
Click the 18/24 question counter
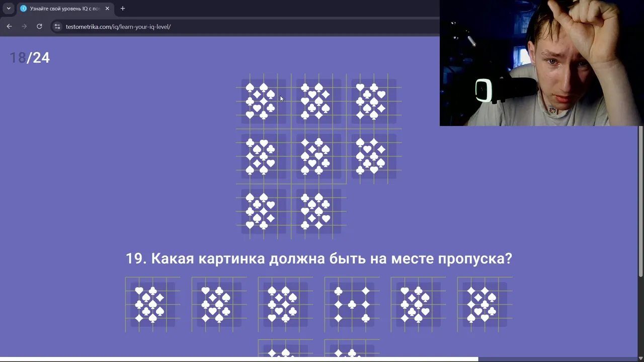30,57
